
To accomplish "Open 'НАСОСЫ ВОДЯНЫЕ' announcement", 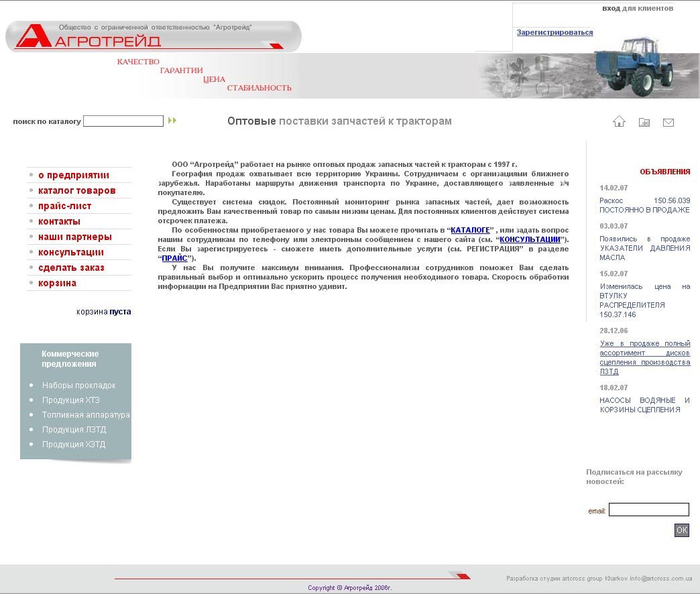I will tap(644, 405).
